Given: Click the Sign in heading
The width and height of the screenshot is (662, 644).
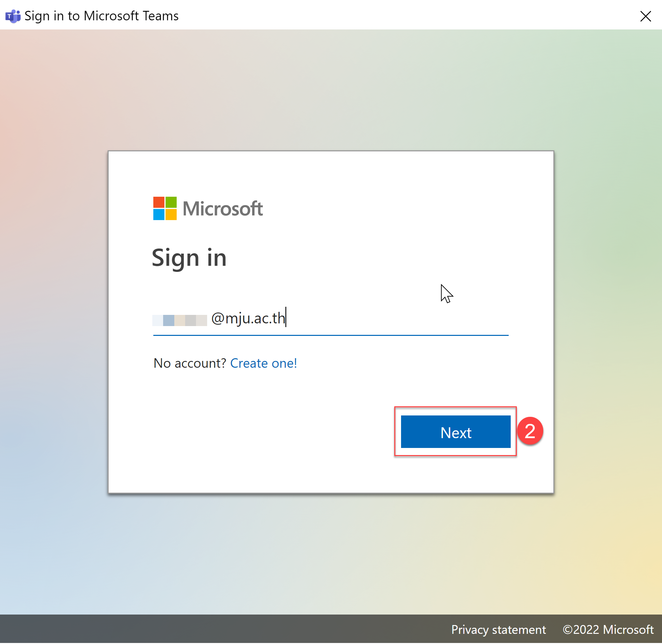Looking at the screenshot, I should (189, 258).
